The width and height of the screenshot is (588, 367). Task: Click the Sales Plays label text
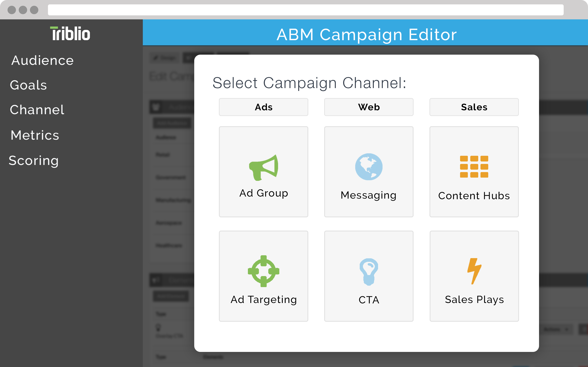(x=474, y=300)
